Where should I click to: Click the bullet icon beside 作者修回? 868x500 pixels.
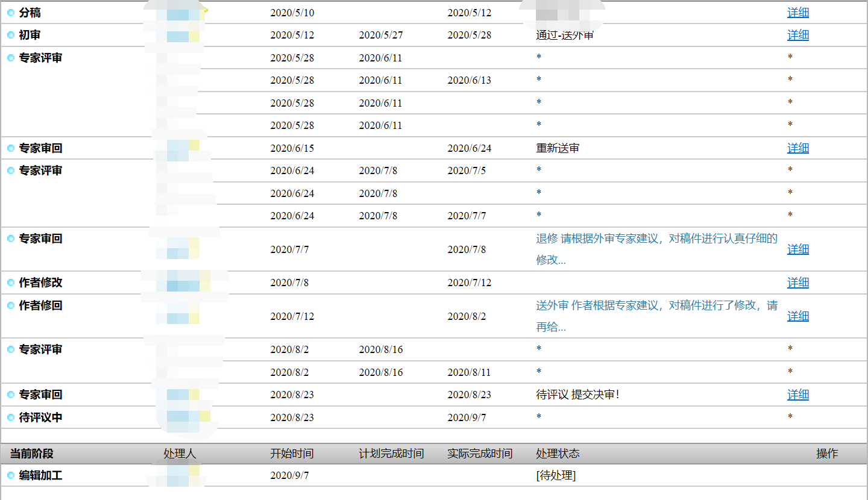pos(11,305)
